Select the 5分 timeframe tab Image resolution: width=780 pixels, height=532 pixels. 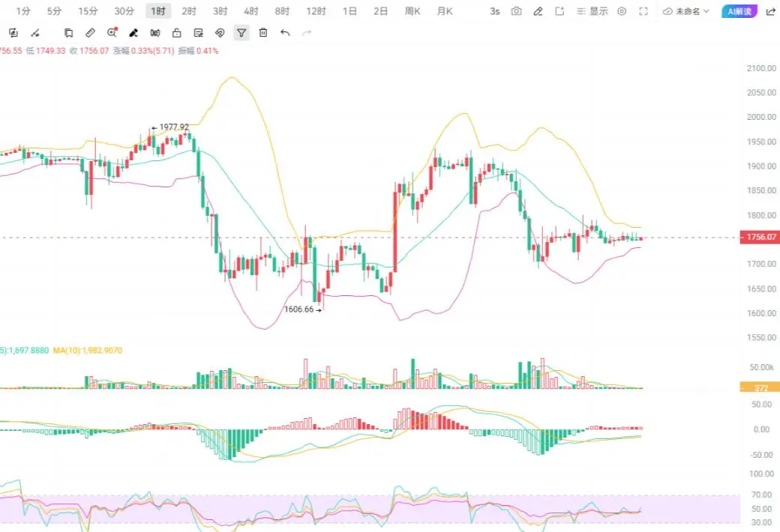(x=54, y=11)
